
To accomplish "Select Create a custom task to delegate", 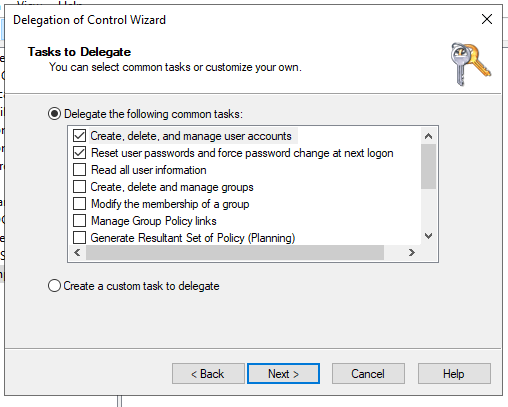I will (54, 286).
